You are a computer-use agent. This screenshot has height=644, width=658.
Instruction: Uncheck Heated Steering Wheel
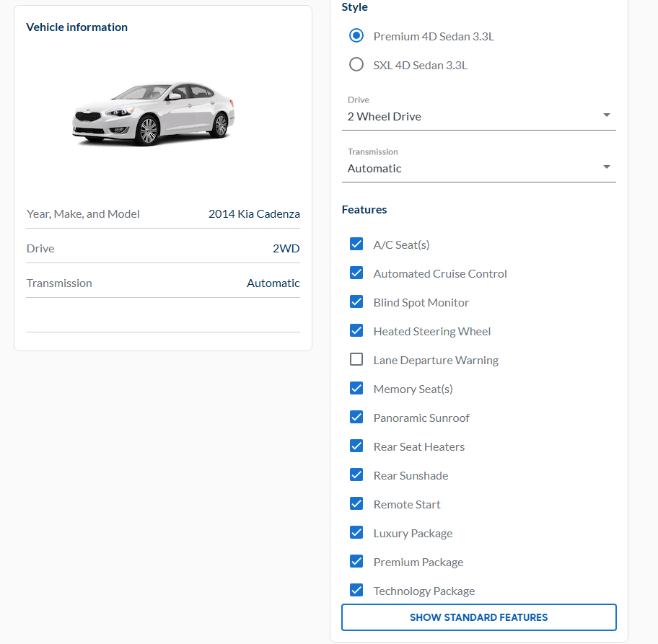click(356, 331)
